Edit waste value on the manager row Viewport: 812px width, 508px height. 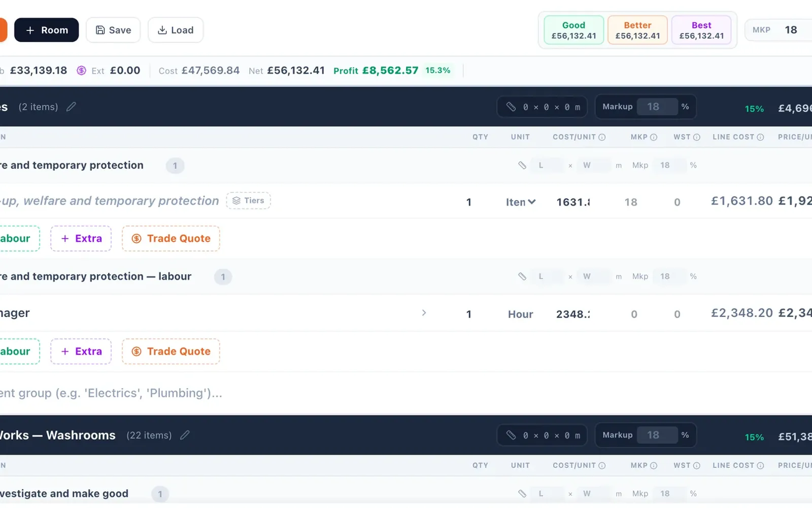tap(677, 314)
